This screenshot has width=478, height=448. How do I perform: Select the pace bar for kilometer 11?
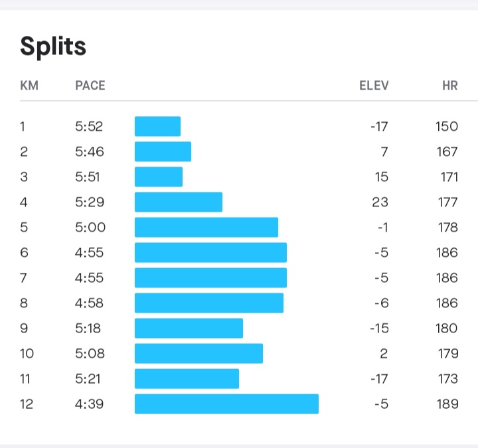click(x=187, y=379)
